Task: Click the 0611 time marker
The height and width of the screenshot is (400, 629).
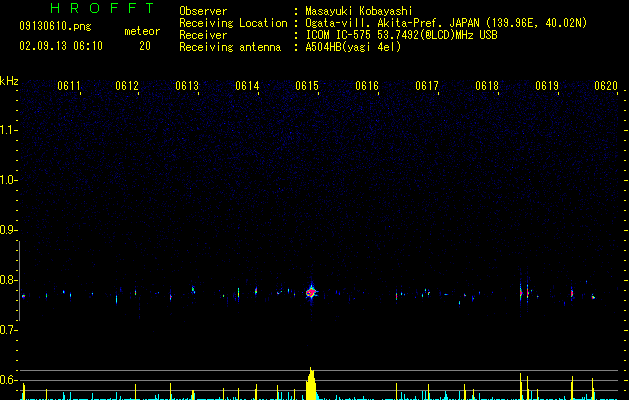Action: [x=69, y=86]
